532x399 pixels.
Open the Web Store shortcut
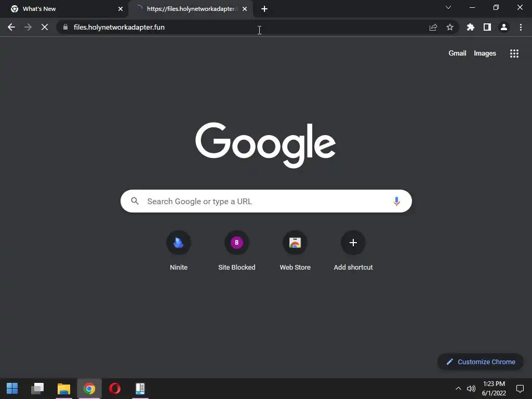[x=295, y=250]
